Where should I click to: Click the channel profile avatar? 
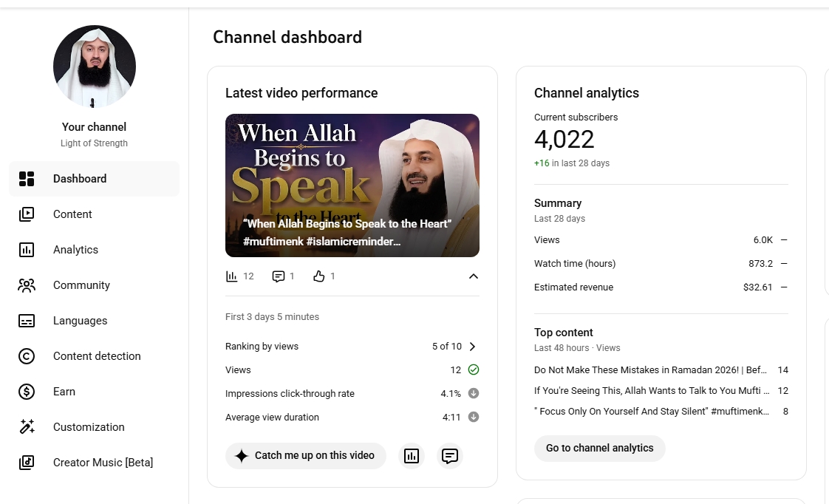pos(94,66)
